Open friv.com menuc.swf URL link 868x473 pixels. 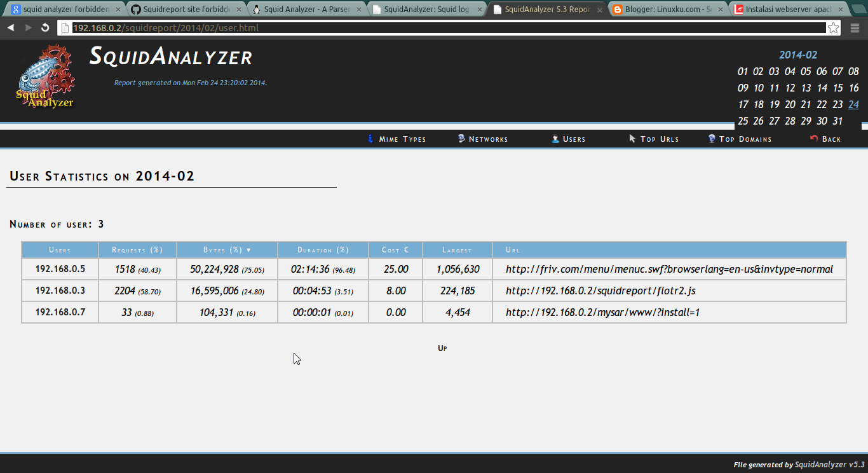coord(669,269)
